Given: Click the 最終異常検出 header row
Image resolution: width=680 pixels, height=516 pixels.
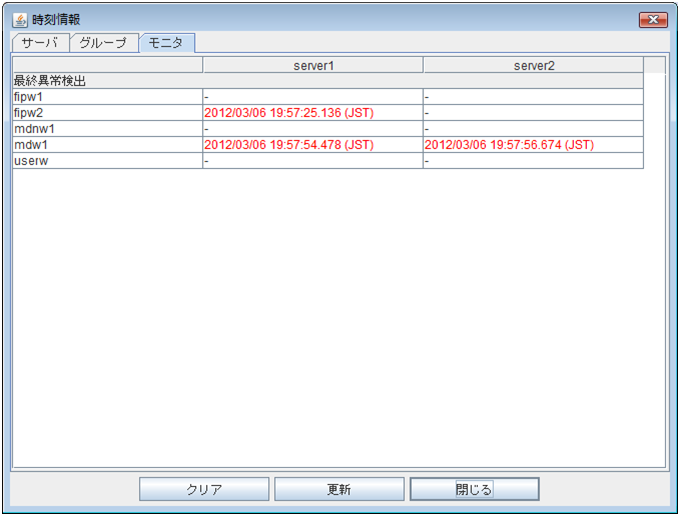Looking at the screenshot, I should 49,81.
